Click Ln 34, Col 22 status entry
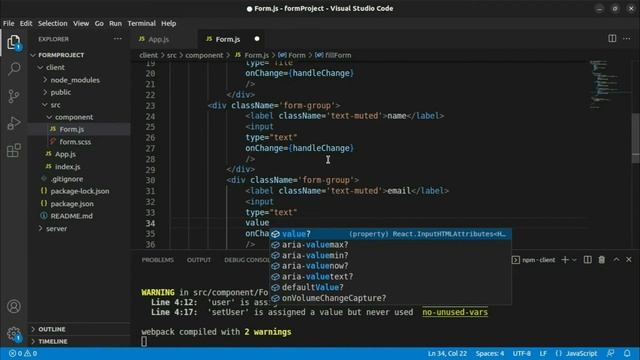 click(x=447, y=353)
